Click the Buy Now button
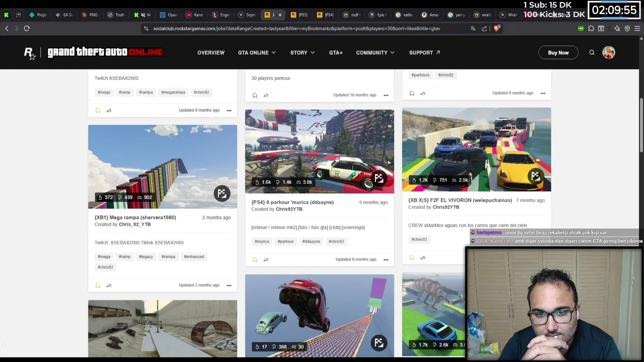The height and width of the screenshot is (362, 644). click(558, 52)
